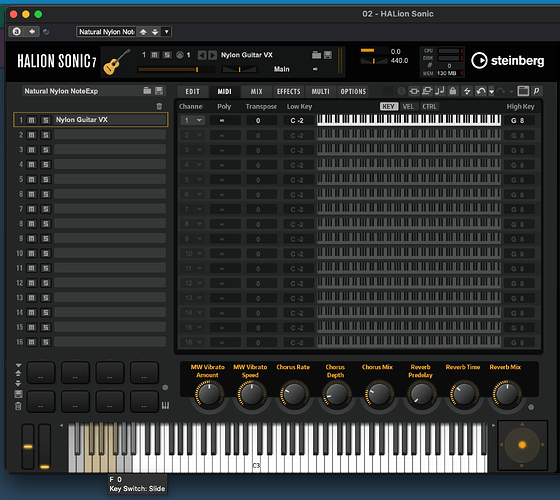Click the trash icon above the slot rack
The image size is (560, 500).
point(159,106)
